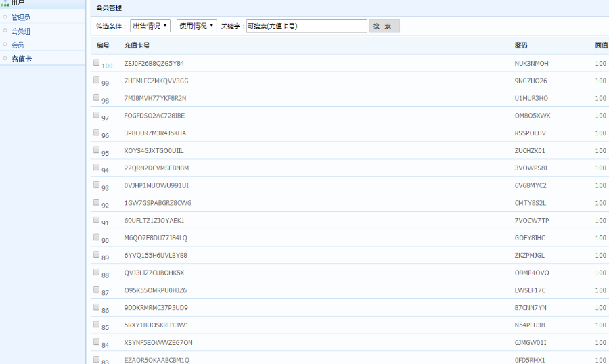The height and width of the screenshot is (364, 609).
Task: Tick the checkbox for row 97
Action: 96,115
